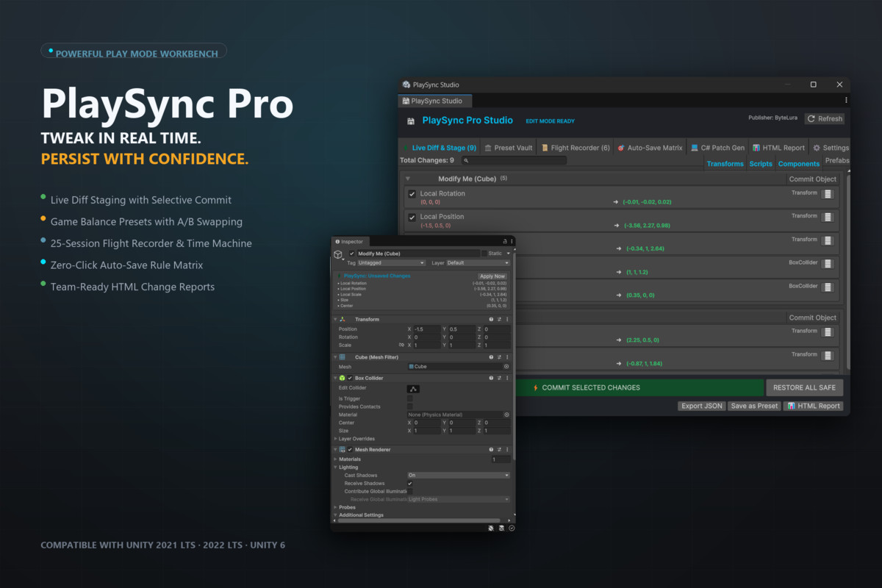Open Box Collider three-dot menu
This screenshot has width=882, height=588.
click(x=507, y=378)
